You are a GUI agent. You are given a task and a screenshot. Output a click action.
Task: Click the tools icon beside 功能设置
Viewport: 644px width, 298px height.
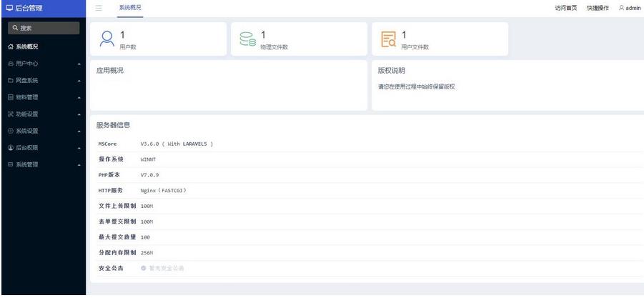tap(11, 114)
